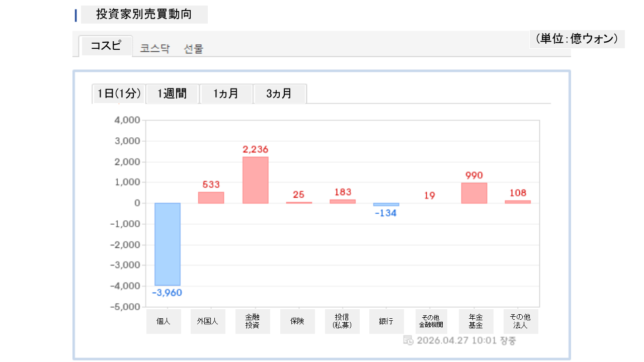The image size is (644, 362).
Task: Click the red 金融投資 bar
Action: coord(255,180)
